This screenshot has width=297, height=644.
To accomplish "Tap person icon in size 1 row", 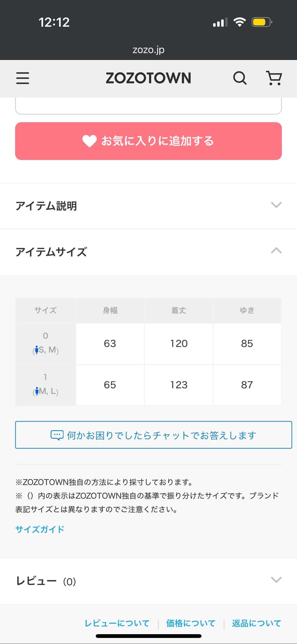I will tap(37, 391).
